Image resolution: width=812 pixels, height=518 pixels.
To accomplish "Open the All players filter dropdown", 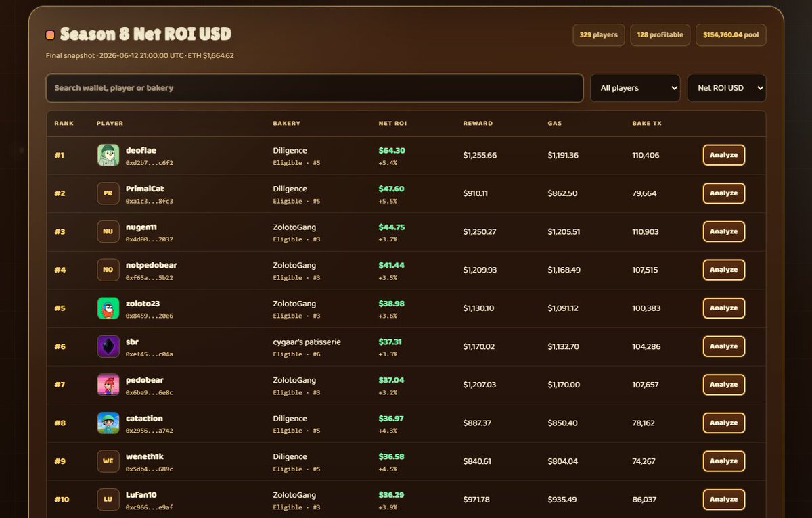I will click(635, 88).
